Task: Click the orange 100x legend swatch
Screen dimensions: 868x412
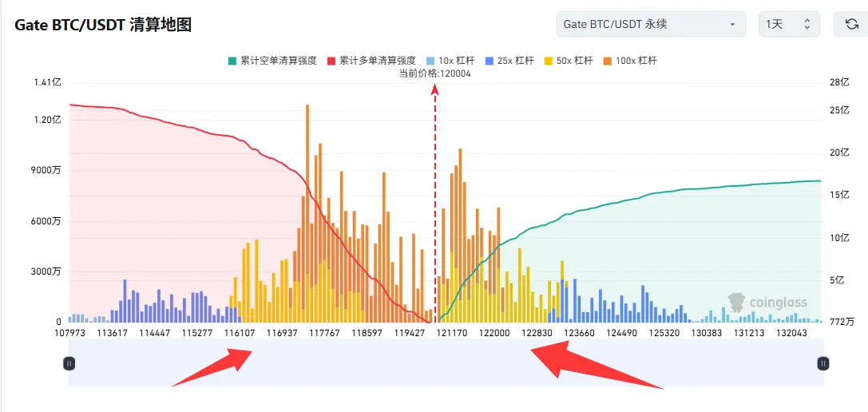Action: [x=608, y=61]
